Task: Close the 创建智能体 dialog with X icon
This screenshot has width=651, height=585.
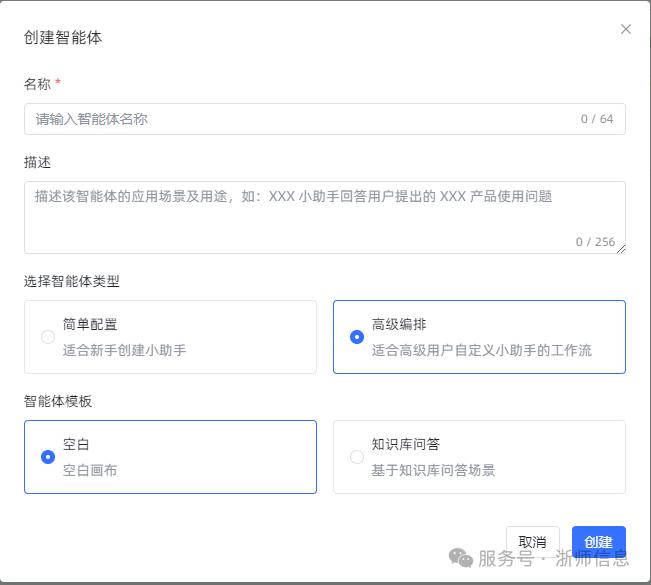Action: pyautogui.click(x=626, y=29)
